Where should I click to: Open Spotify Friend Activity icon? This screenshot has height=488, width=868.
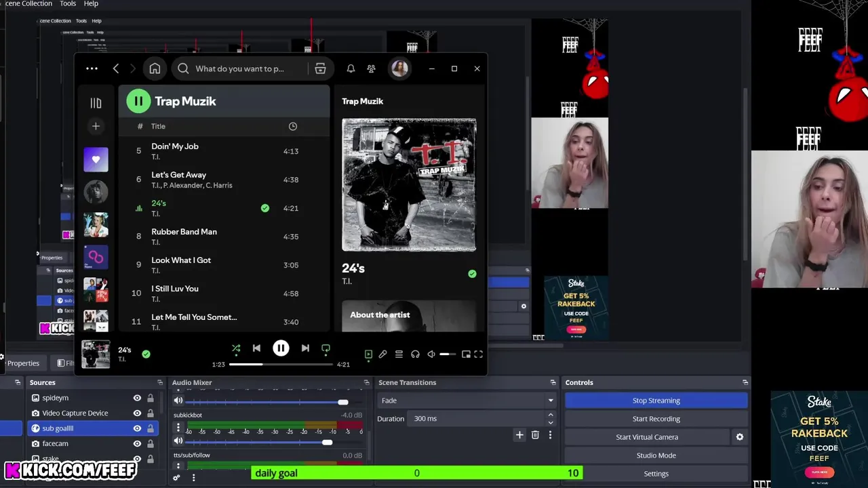(371, 68)
